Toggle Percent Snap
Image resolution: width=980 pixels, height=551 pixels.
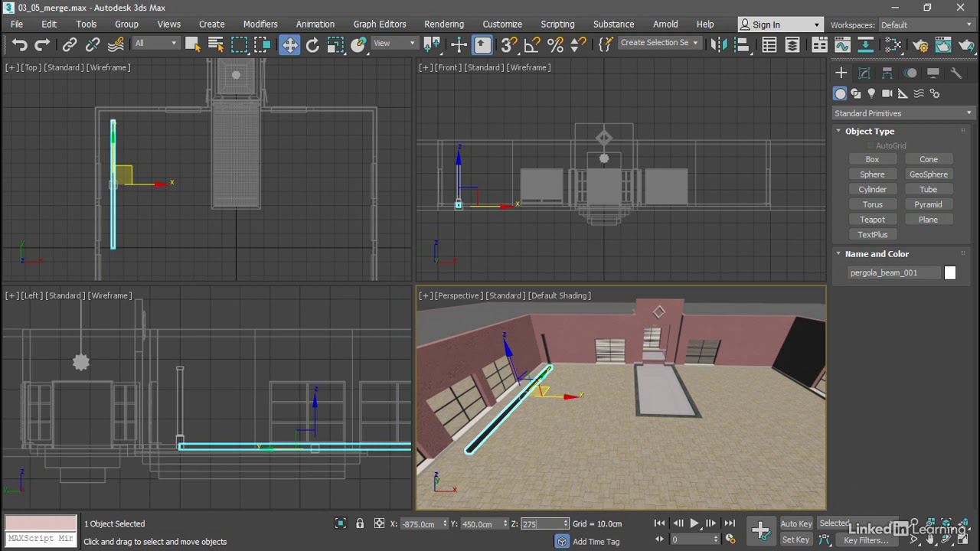click(x=555, y=45)
